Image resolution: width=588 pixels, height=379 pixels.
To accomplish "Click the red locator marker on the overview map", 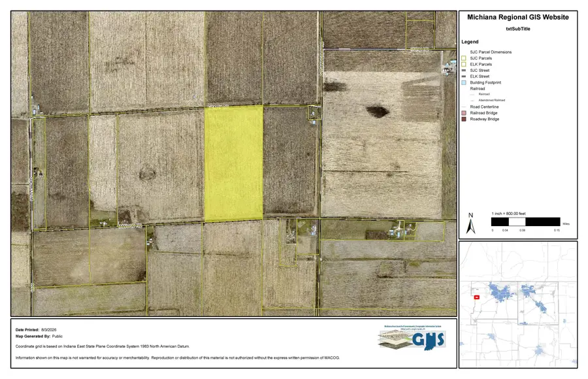I will (477, 297).
